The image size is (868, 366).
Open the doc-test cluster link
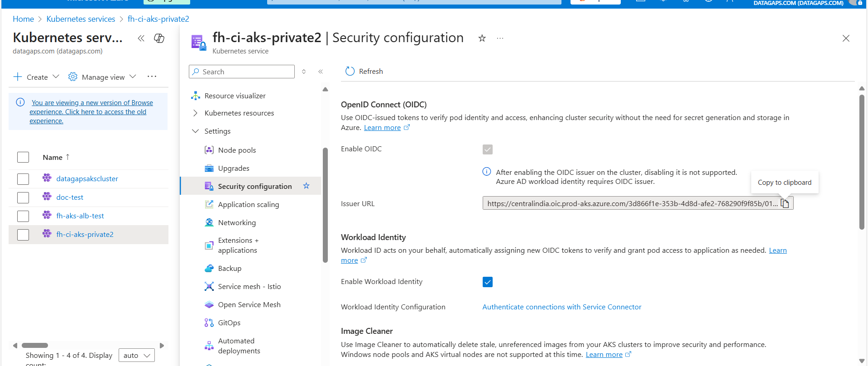pos(70,197)
